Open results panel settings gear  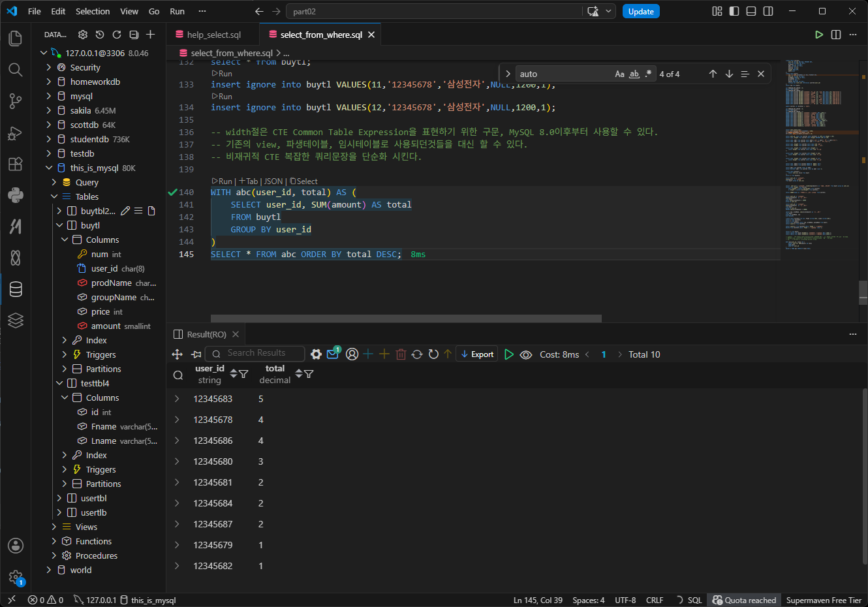[317, 354]
